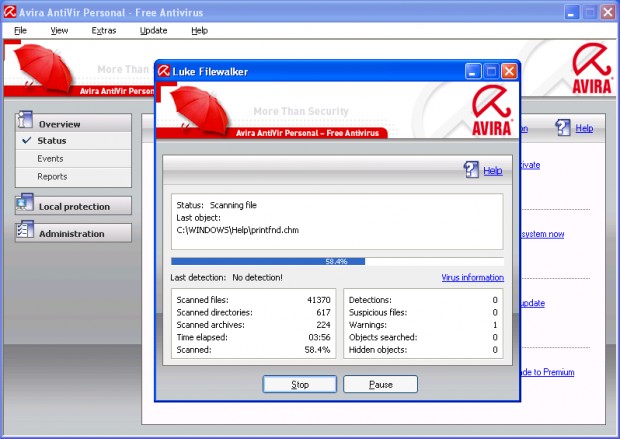Click the Scanned files value 41370

[319, 300]
